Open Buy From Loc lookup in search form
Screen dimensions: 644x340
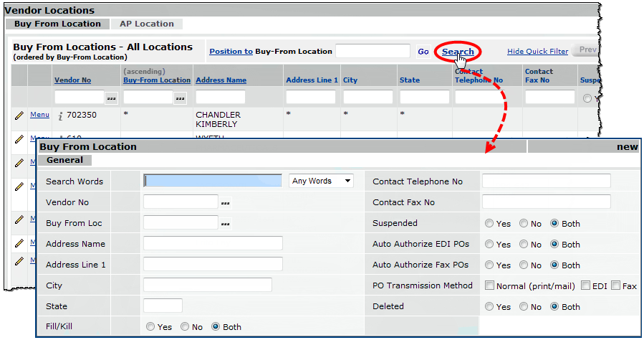click(x=226, y=224)
